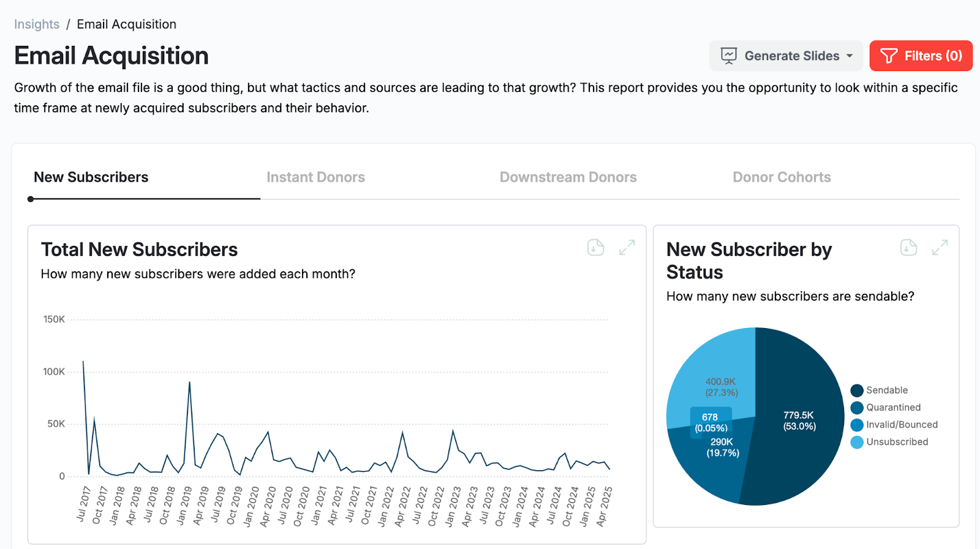
Task: Switch to the Instant Donors tab
Action: pos(315,177)
